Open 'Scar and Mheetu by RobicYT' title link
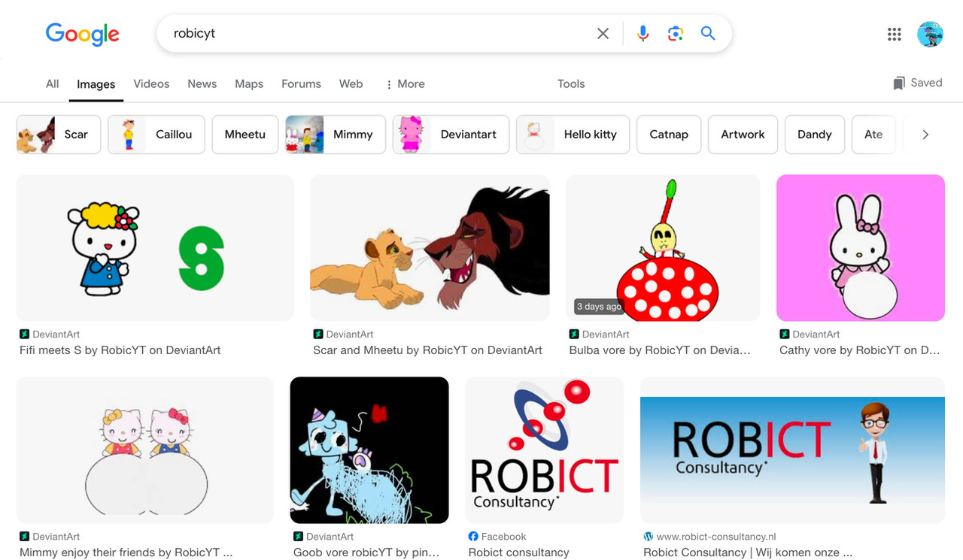 pos(427,350)
